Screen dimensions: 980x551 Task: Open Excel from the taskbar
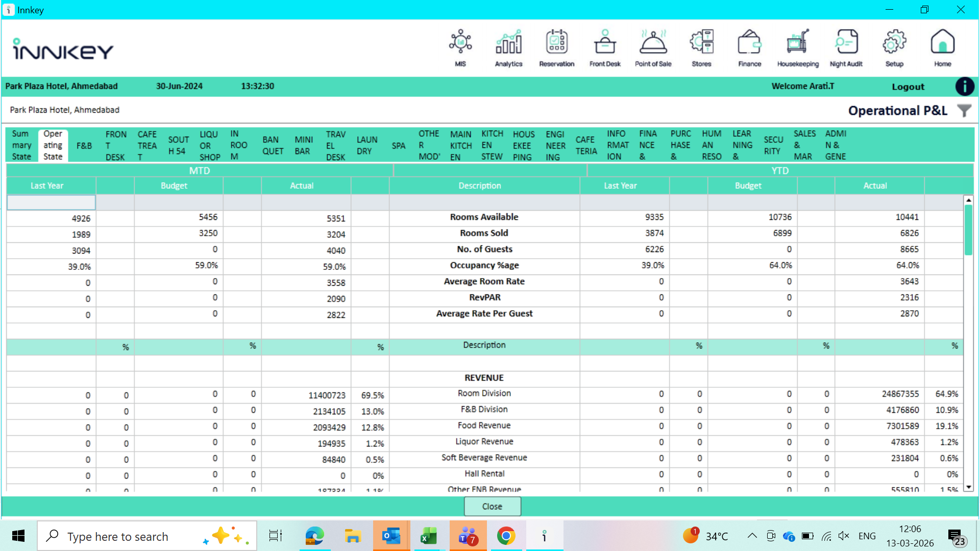coord(429,536)
